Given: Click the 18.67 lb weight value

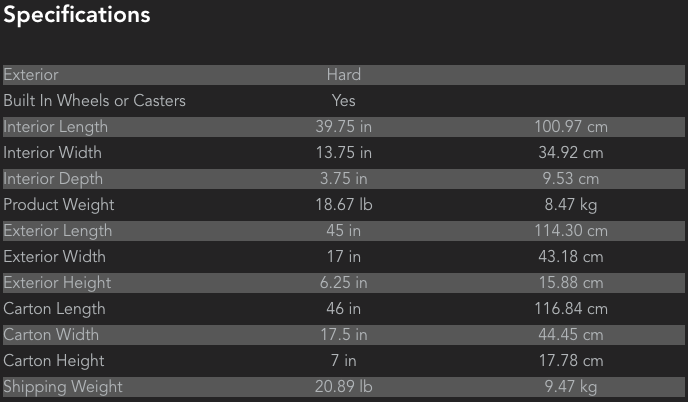Looking at the screenshot, I should coord(343,205).
